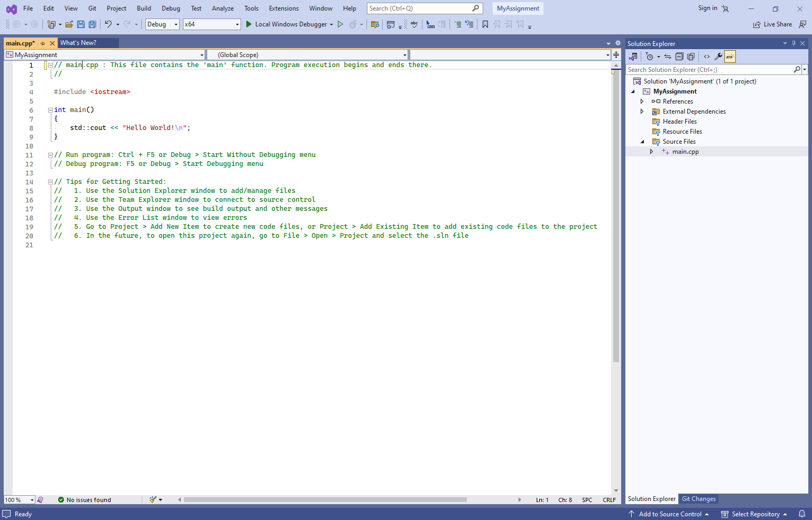Click the Save All icon on the toolbar
This screenshot has height=520, width=812.
click(x=92, y=24)
